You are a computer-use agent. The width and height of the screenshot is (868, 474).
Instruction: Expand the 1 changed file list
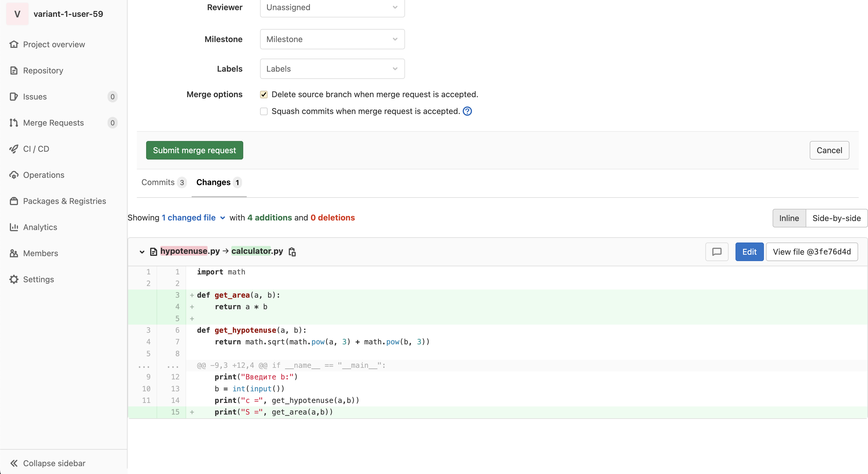(x=193, y=218)
